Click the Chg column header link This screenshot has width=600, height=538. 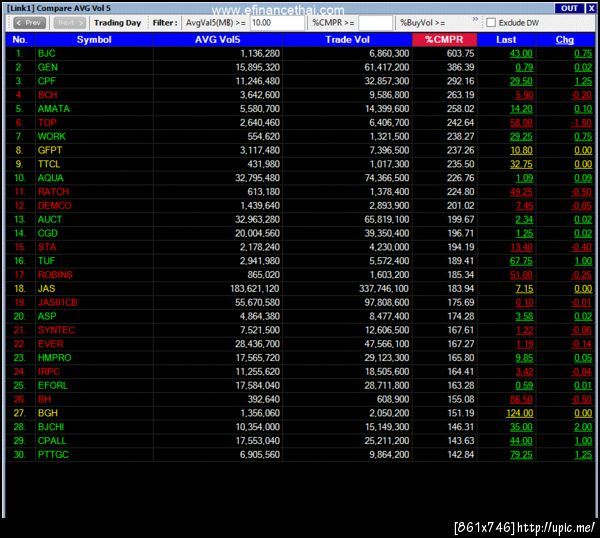pyautogui.click(x=564, y=40)
